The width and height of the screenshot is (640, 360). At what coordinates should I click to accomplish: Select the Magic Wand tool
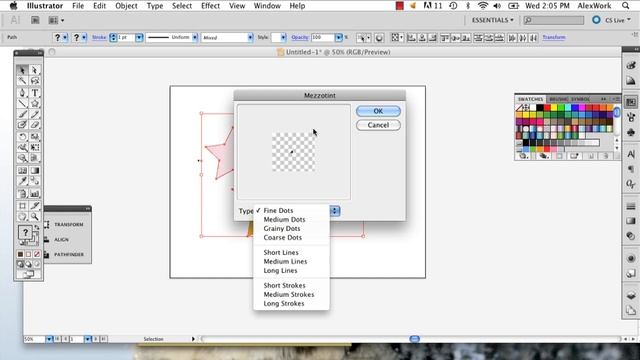click(x=22, y=81)
